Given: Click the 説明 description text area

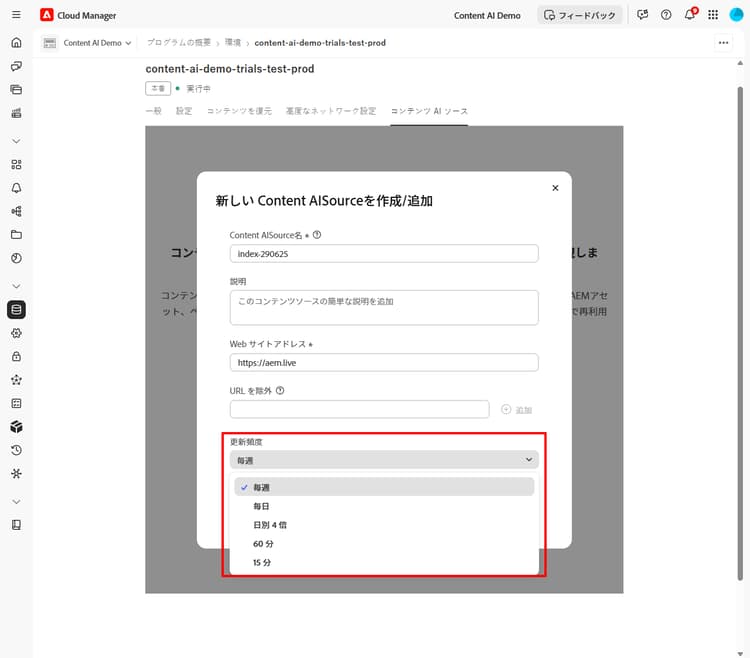Looking at the screenshot, I should coord(384,307).
